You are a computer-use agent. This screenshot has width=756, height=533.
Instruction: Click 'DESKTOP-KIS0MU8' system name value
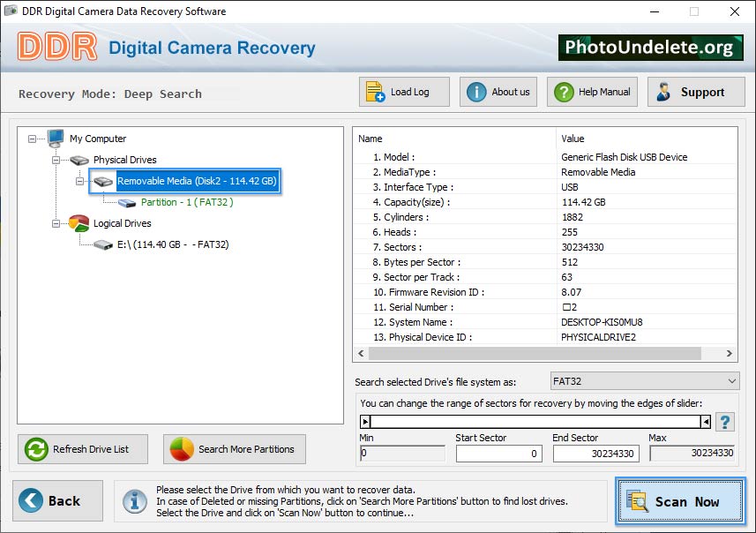click(x=602, y=322)
